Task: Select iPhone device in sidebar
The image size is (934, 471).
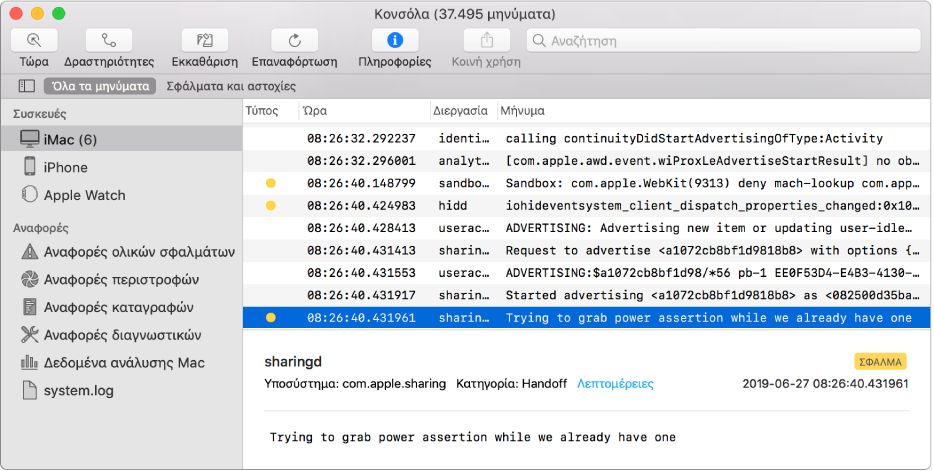Action: tap(122, 167)
